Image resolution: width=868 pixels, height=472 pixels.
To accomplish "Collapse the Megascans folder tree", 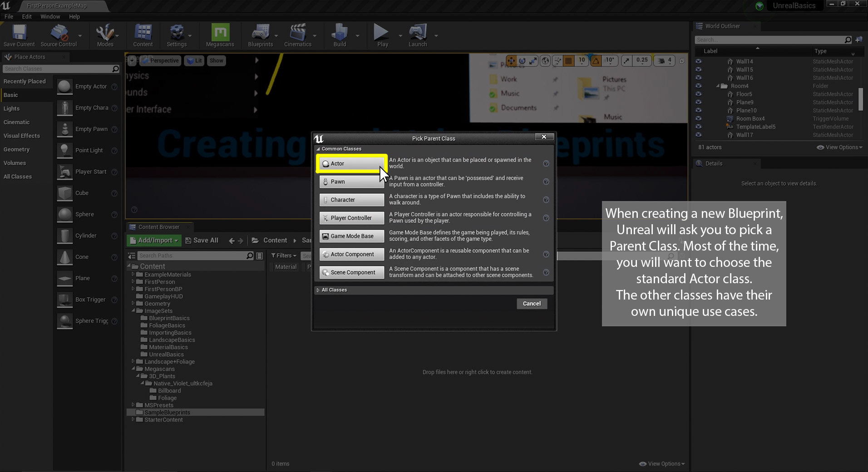I will 133,369.
